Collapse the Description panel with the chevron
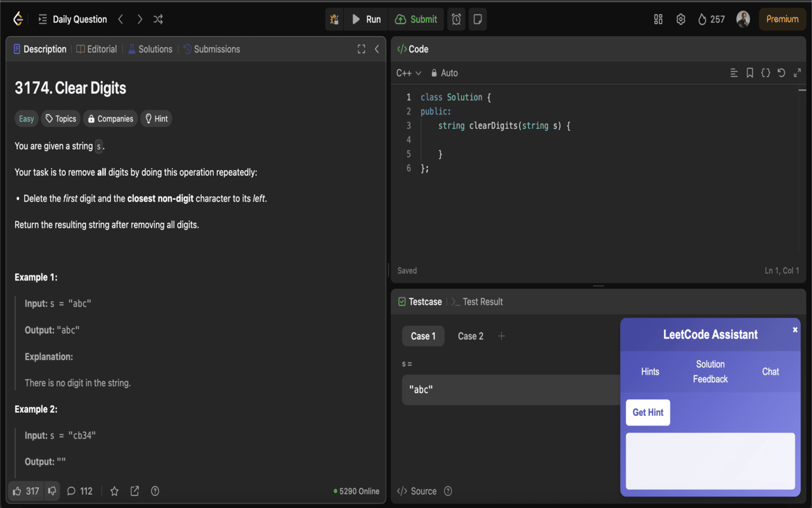Viewport: 812px width, 508px height. (x=376, y=49)
